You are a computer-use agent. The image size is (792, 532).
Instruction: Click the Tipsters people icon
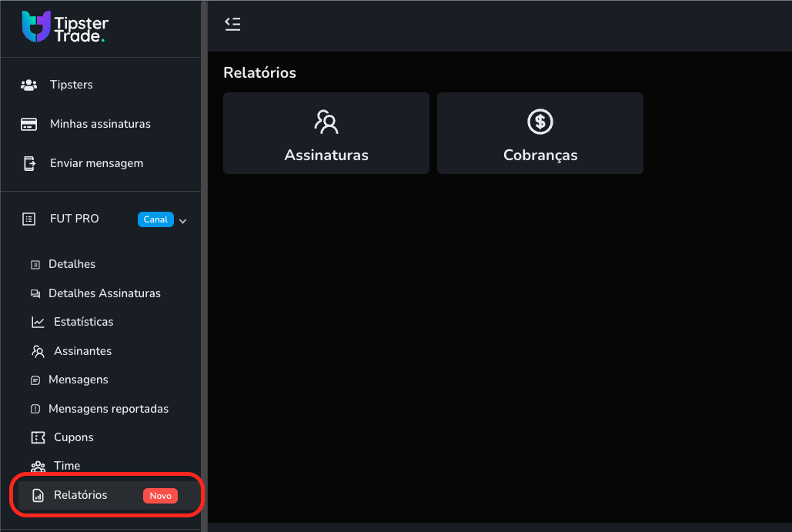point(28,85)
